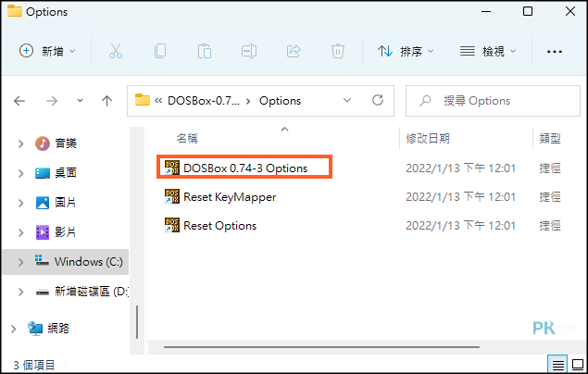Maximize the Options window

point(528,11)
